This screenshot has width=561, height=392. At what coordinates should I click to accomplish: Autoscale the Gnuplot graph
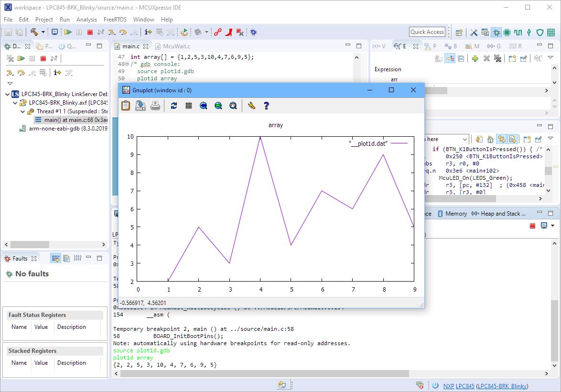coord(233,106)
